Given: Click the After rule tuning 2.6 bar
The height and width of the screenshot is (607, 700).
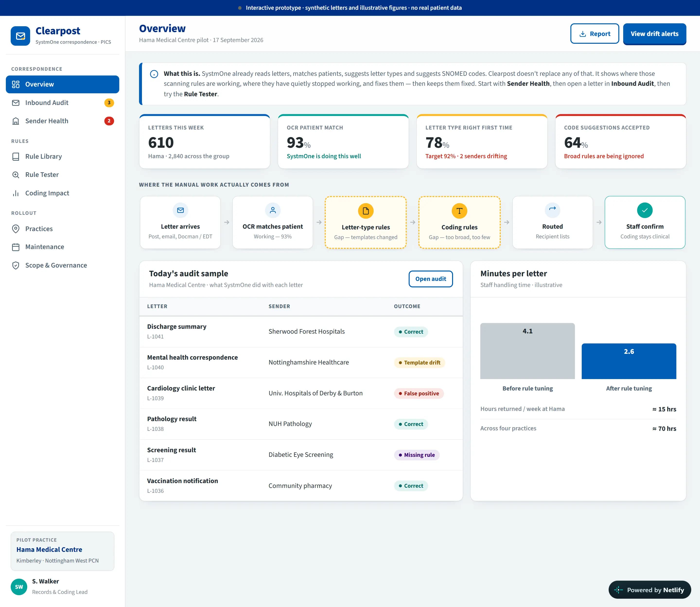Looking at the screenshot, I should pyautogui.click(x=629, y=361).
